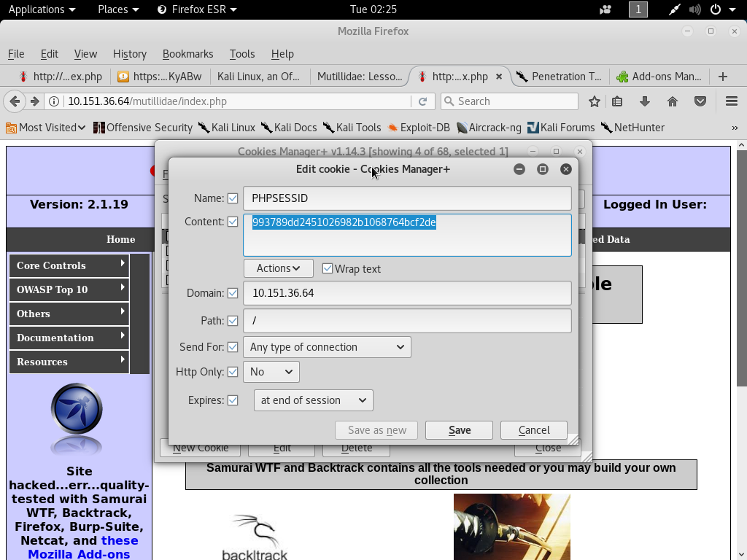Click the Domain input field
This screenshot has height=560, width=747.
pyautogui.click(x=407, y=293)
